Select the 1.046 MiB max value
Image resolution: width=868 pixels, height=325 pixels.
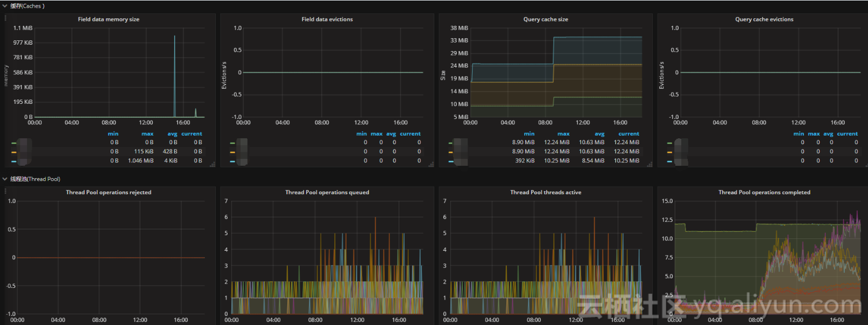(140, 161)
